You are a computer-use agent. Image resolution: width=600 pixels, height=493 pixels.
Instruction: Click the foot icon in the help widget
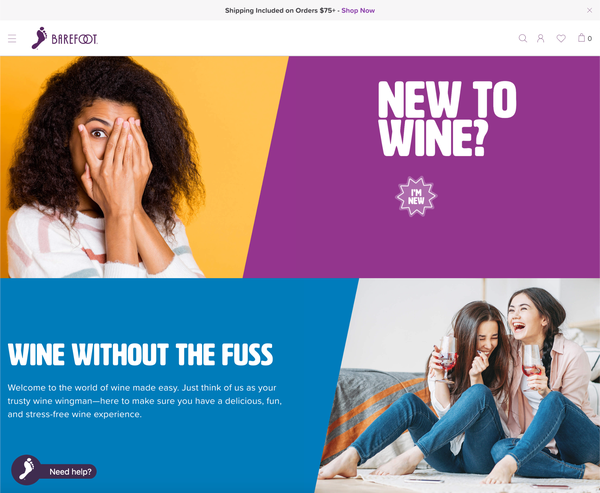tap(26, 470)
